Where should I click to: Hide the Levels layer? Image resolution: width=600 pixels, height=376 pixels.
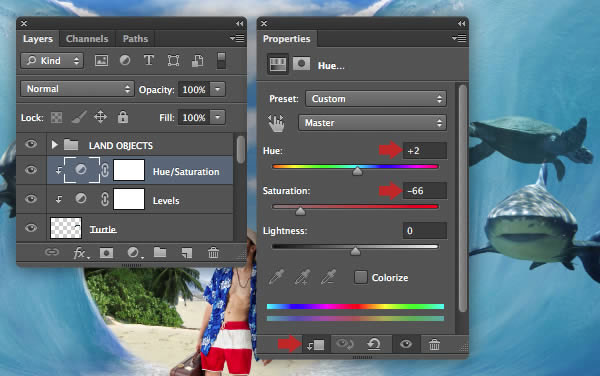[31, 199]
